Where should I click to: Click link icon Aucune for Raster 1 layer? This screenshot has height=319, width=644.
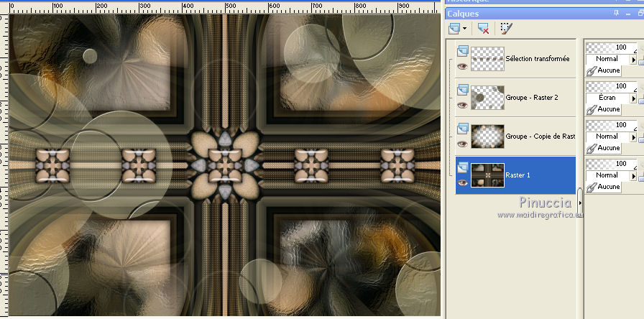[x=603, y=187]
